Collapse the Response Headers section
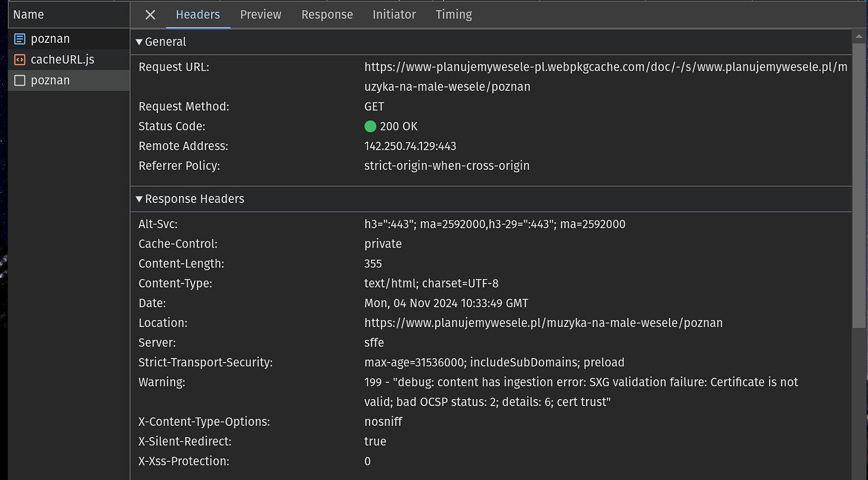This screenshot has width=868, height=480. 139,199
